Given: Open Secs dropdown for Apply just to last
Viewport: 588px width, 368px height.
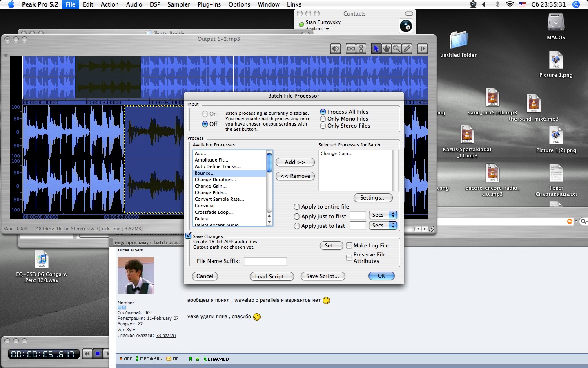Looking at the screenshot, I should click(x=383, y=225).
